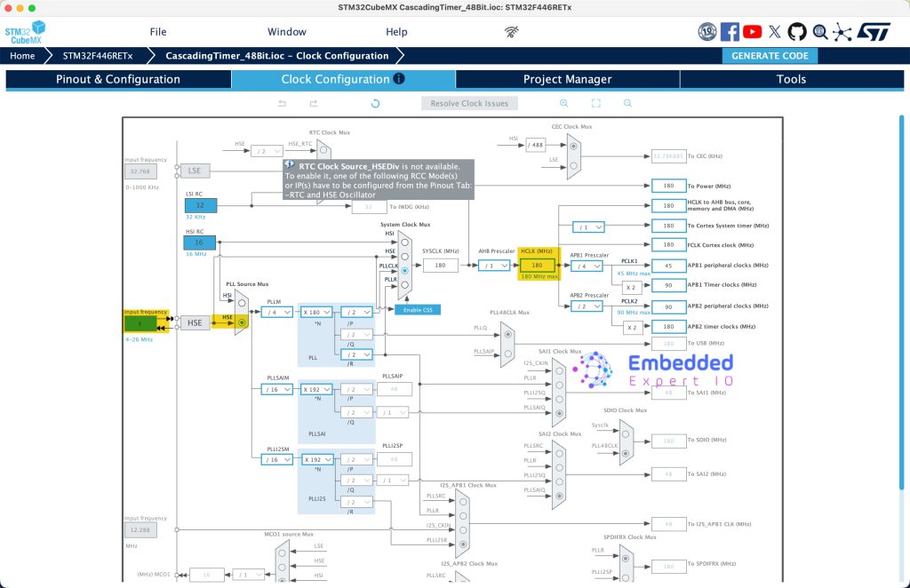Click the Enable CSS button
The width and height of the screenshot is (910, 588).
(x=418, y=309)
